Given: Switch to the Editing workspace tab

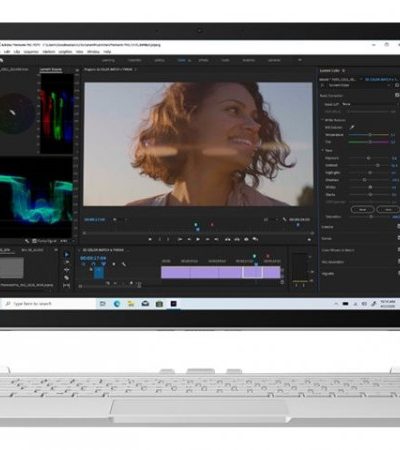Looking at the screenshot, I should click(x=159, y=60).
